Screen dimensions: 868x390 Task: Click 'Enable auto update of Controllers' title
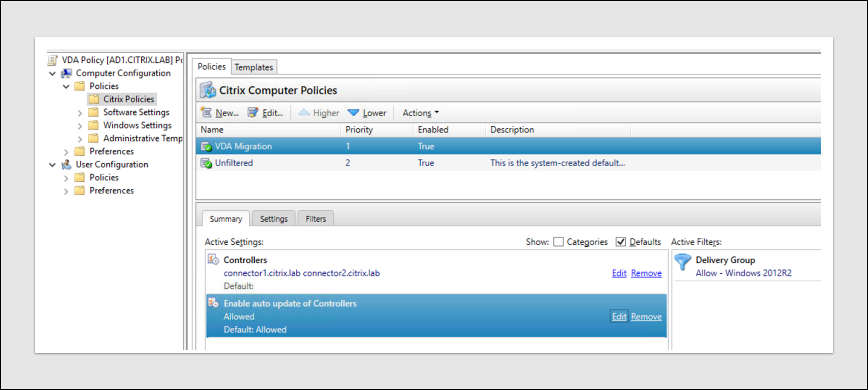point(290,303)
